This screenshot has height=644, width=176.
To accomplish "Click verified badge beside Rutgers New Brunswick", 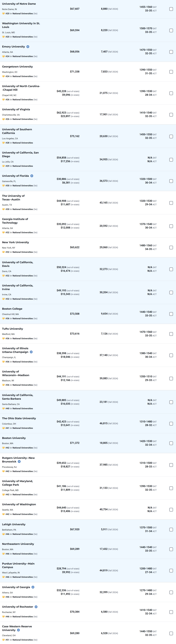I will [19, 462].
